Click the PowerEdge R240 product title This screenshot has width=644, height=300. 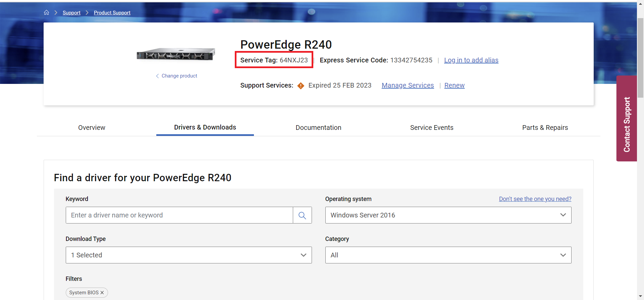pyautogui.click(x=286, y=45)
